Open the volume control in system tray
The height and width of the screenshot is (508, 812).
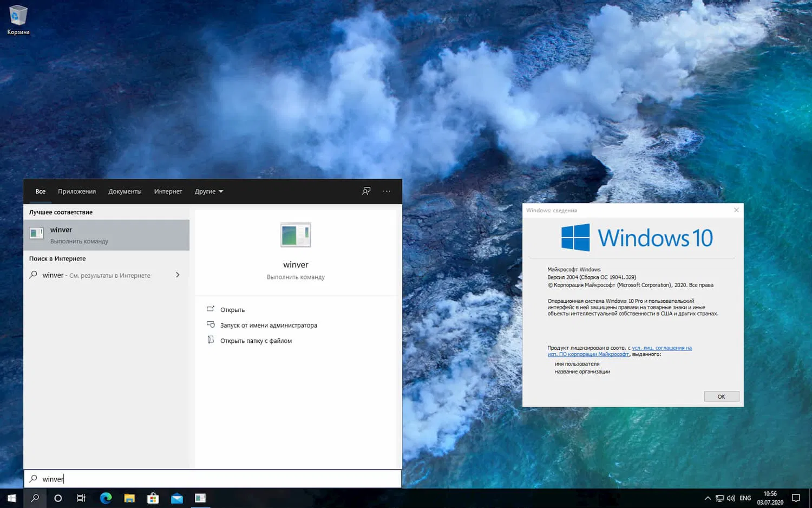pos(731,498)
